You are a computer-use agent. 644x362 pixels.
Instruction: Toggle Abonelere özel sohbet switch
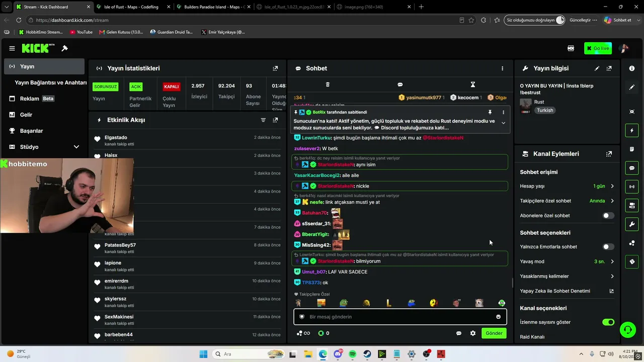tap(608, 216)
